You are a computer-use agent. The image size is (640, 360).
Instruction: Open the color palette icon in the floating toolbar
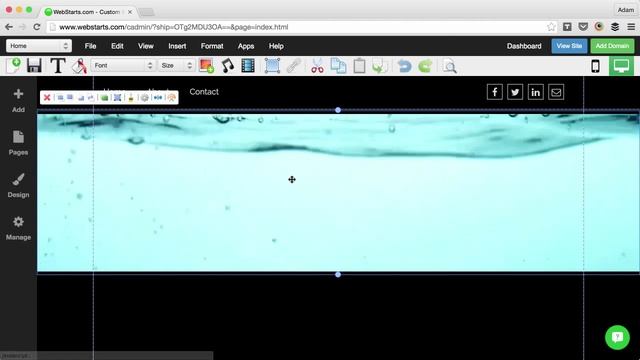coord(171,98)
